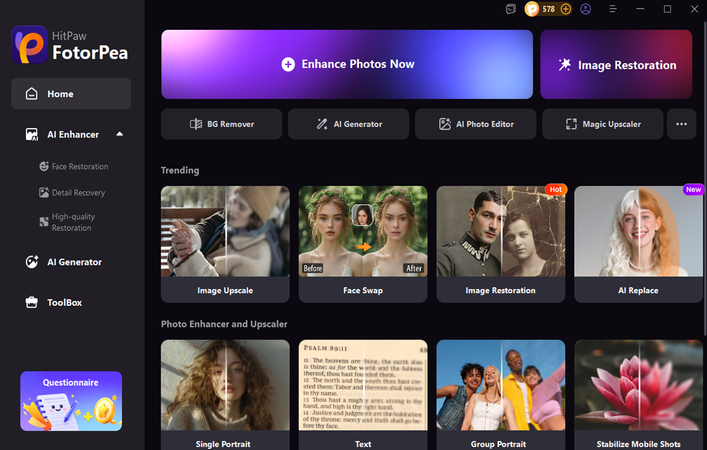Click the plus icon on Enhance Photos Now
This screenshot has width=707, height=450.
pyautogui.click(x=288, y=64)
